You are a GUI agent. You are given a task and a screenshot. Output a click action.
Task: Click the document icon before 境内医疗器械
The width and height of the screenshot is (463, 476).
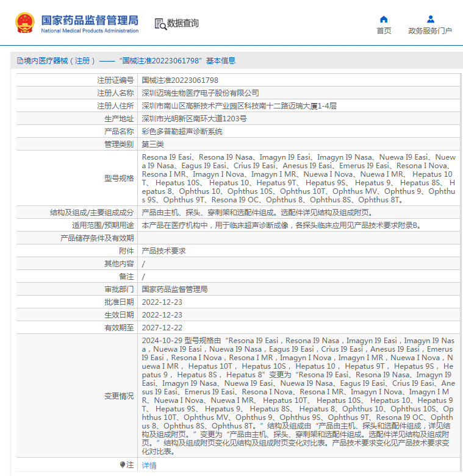coord(20,61)
